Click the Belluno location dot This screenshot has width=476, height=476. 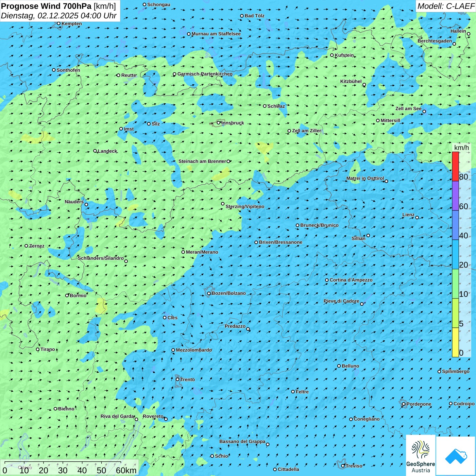(x=339, y=366)
